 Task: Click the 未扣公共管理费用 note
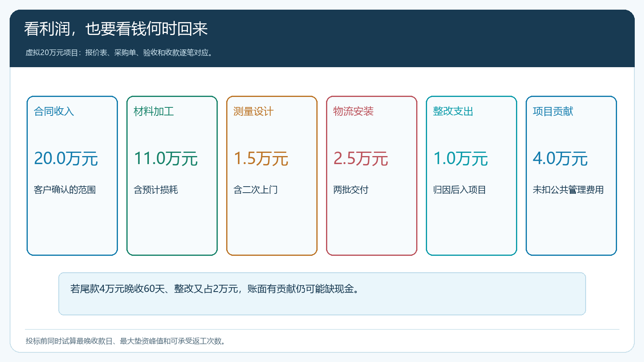568,190
